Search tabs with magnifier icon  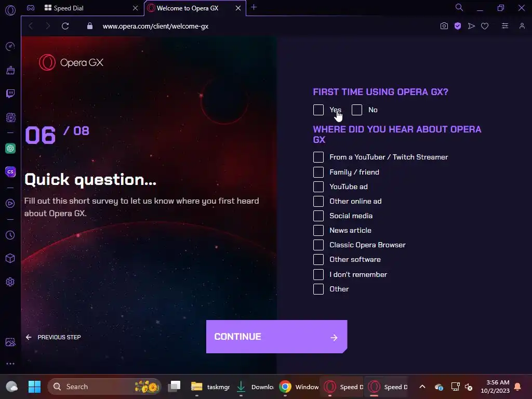pyautogui.click(x=459, y=7)
